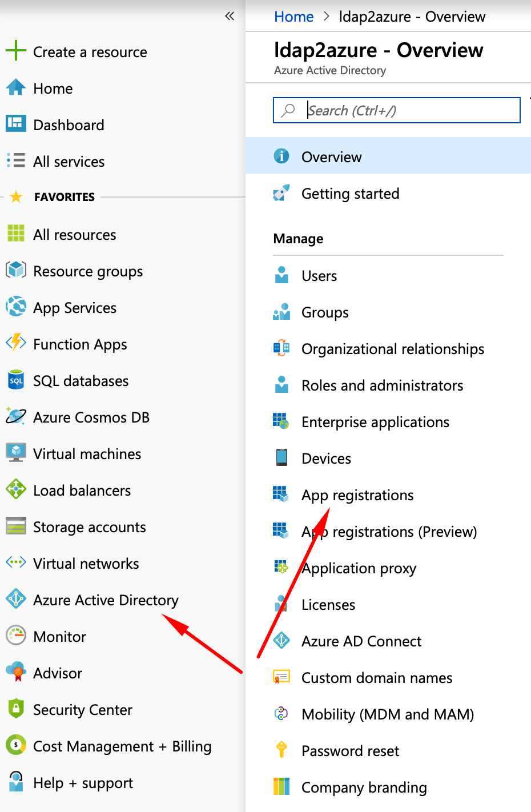Viewport: 531px width, 812px height.
Task: Click the Azure Cosmos DB planet icon
Action: pyautogui.click(x=16, y=416)
